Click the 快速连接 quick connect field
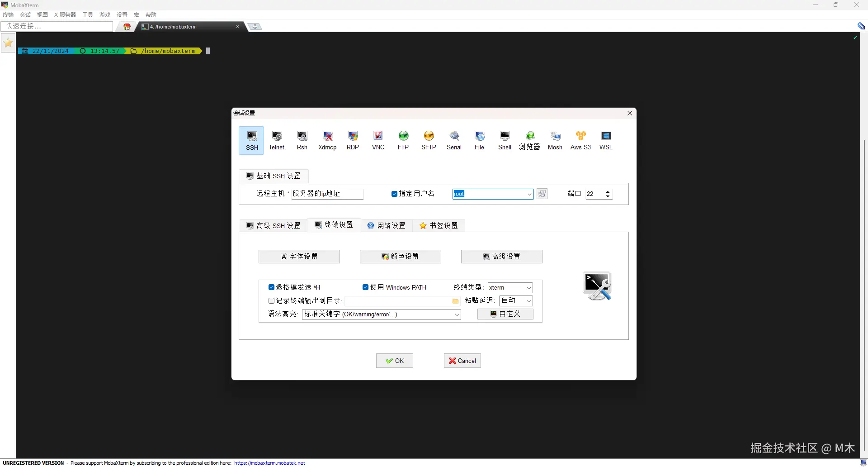Viewport: 868px width, 467px height. [x=57, y=26]
